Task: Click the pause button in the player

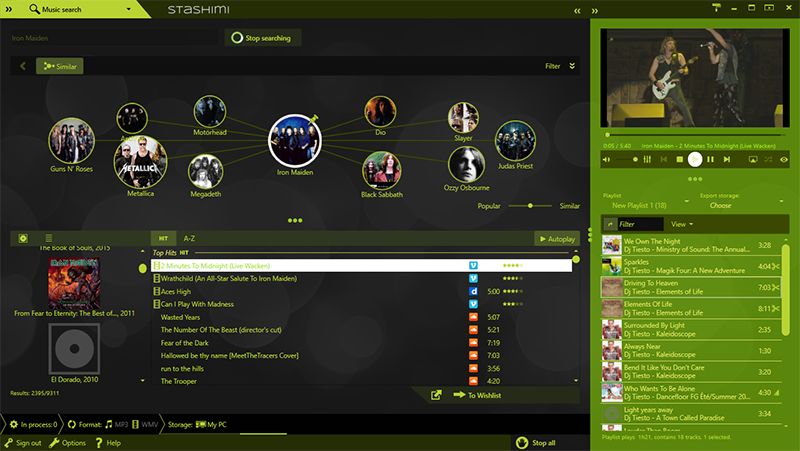Action: (711, 159)
